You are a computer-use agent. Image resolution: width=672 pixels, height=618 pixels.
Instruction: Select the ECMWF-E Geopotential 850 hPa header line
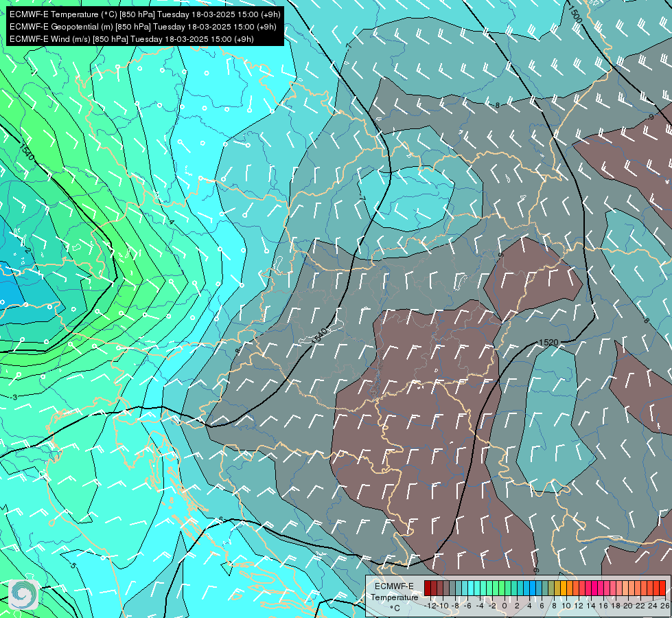click(143, 27)
